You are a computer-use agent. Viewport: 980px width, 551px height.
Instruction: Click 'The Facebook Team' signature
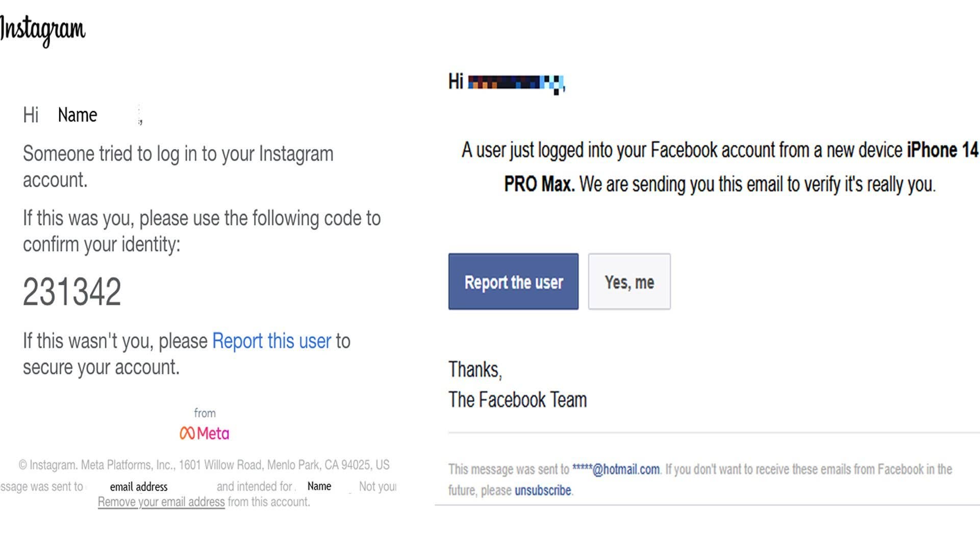(517, 400)
